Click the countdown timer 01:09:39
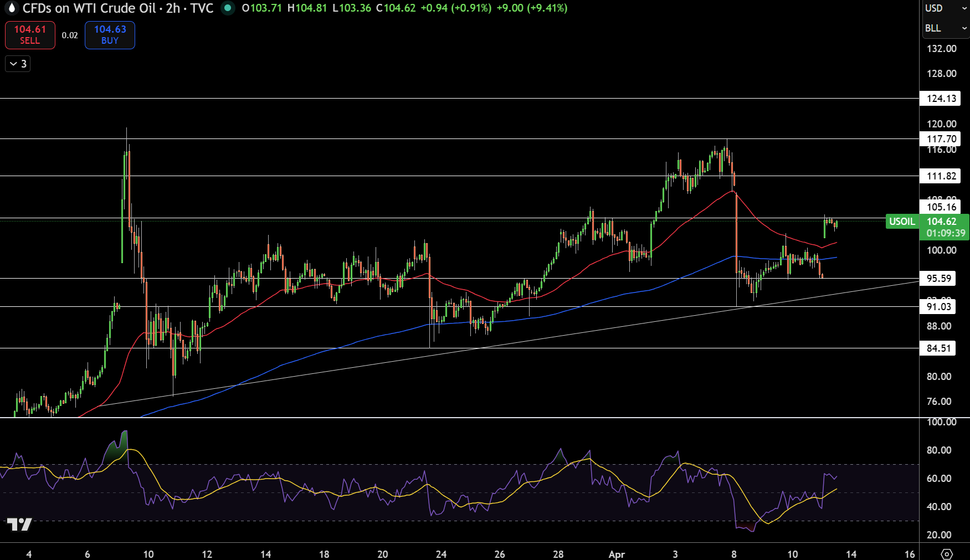 (946, 233)
